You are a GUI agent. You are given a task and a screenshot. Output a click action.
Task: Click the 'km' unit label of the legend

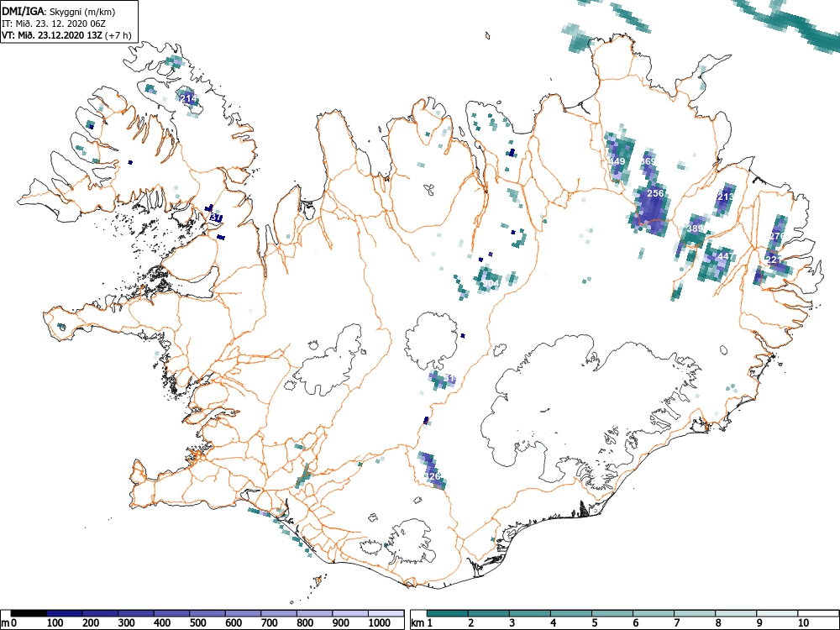pos(417,623)
